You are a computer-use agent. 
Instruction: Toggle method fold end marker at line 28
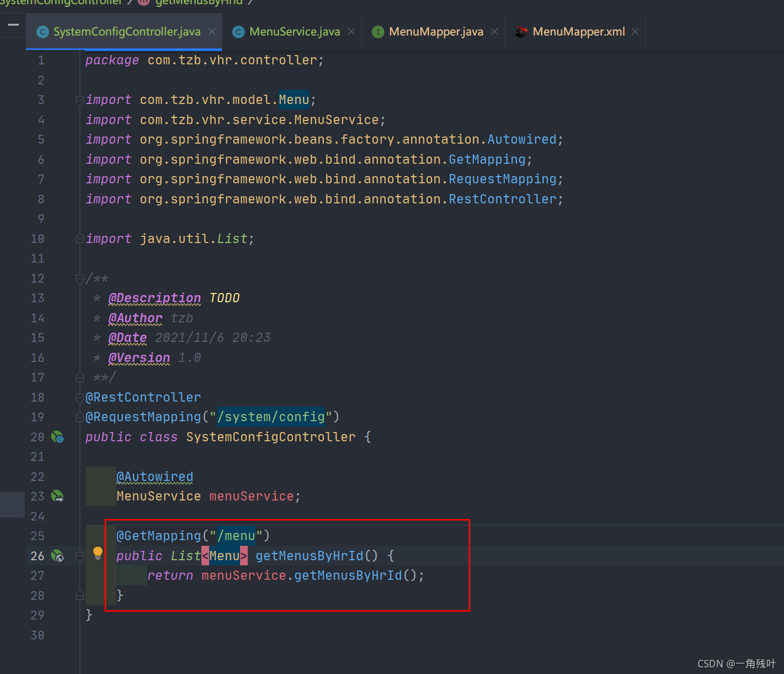point(80,596)
